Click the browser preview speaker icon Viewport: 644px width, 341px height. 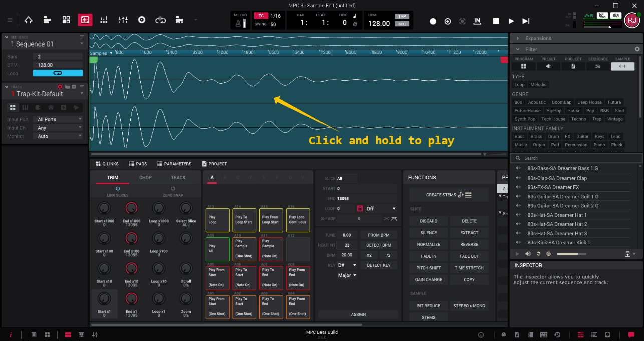click(528, 254)
